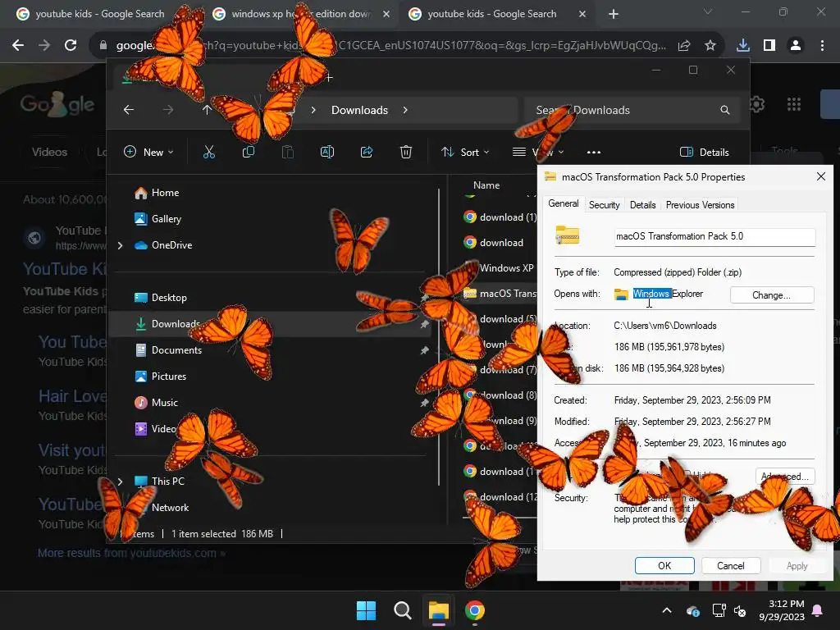Show hidden icons in system tray
The height and width of the screenshot is (630, 840).
667,610
